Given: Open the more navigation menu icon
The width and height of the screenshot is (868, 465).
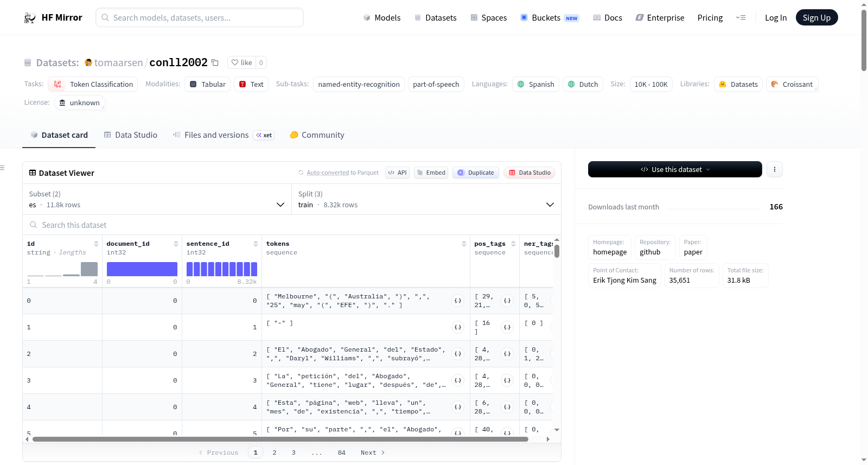Looking at the screenshot, I should point(741,18).
